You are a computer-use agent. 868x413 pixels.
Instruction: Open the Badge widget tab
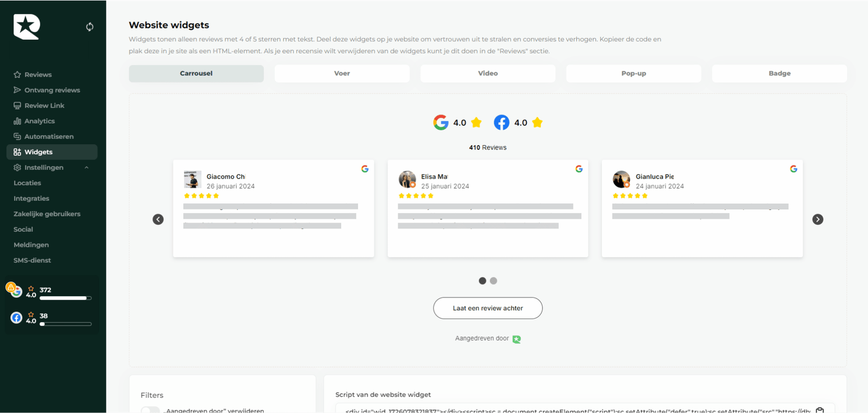(779, 73)
